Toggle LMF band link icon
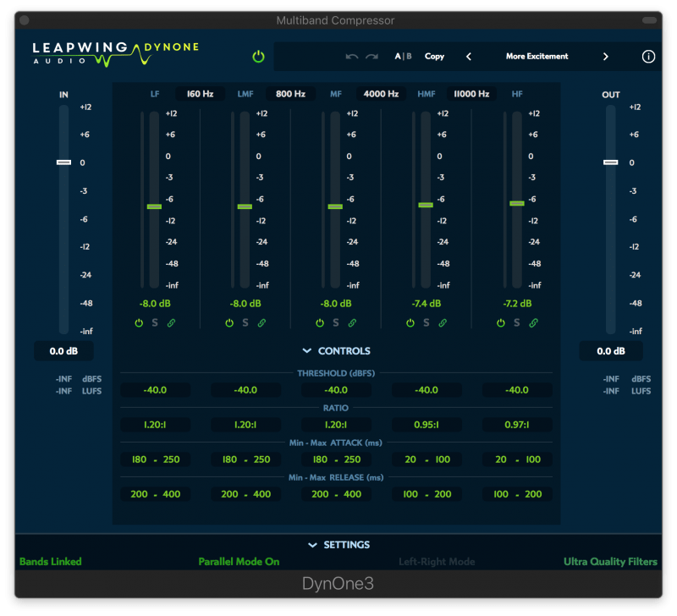Image resolution: width=677 pixels, height=616 pixels. (261, 322)
